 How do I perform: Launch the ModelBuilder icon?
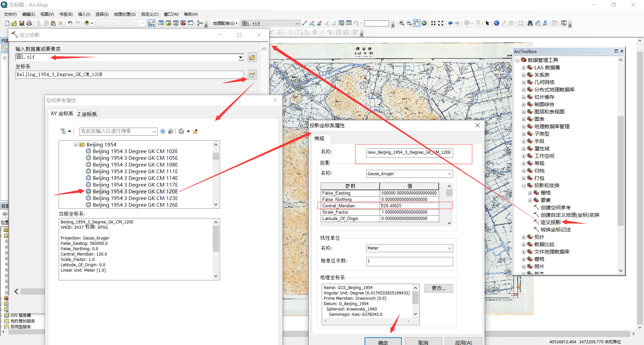click(200, 23)
